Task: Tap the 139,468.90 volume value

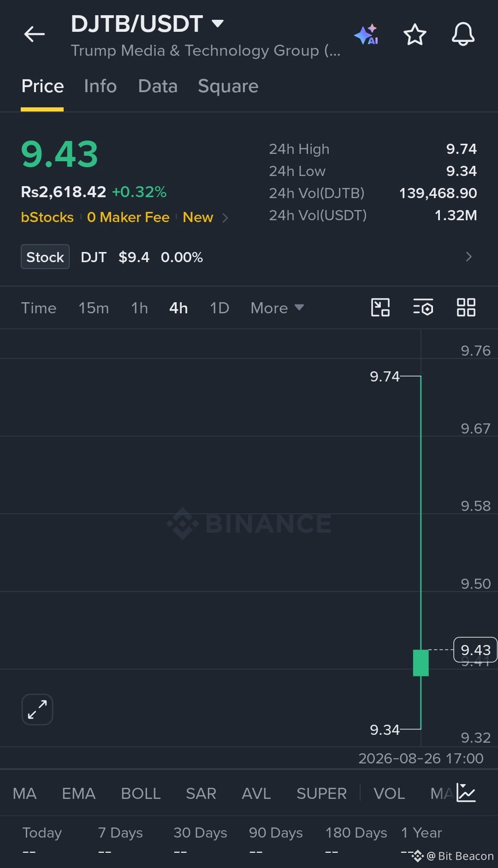Action: tap(438, 193)
